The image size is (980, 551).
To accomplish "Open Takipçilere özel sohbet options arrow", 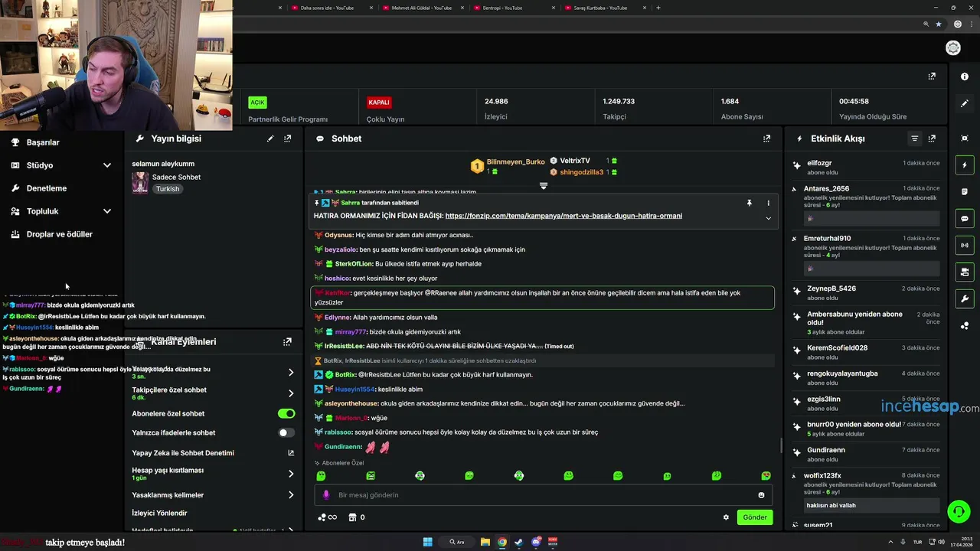I will point(291,393).
